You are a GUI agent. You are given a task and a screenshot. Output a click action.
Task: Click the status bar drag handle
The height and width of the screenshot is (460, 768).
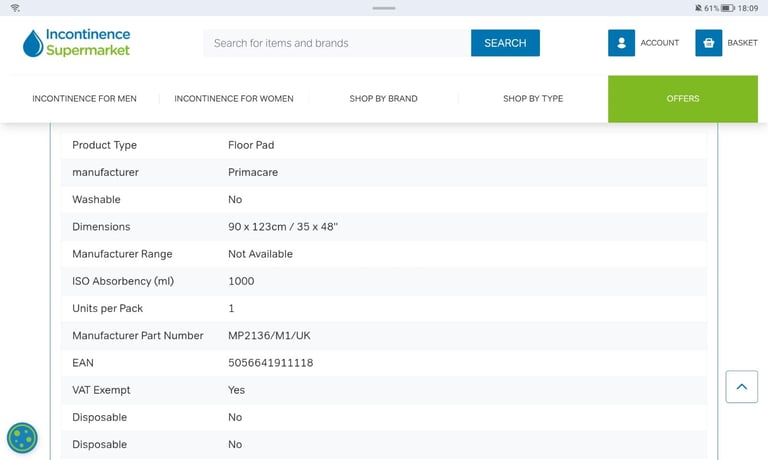(x=384, y=8)
